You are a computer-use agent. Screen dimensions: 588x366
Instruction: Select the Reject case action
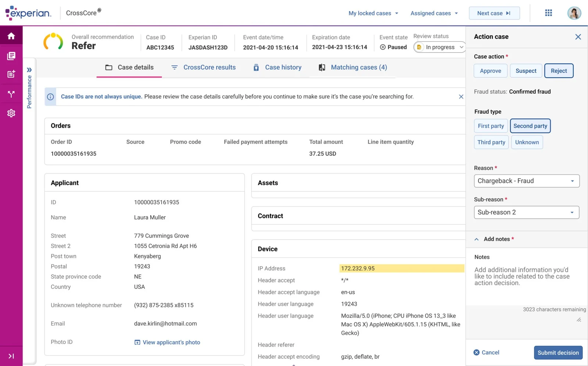tap(559, 71)
